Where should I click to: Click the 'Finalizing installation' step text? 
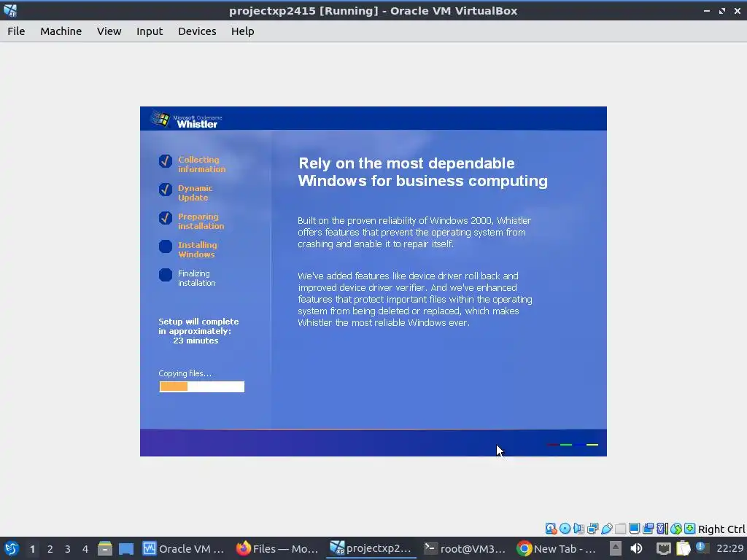coord(196,278)
